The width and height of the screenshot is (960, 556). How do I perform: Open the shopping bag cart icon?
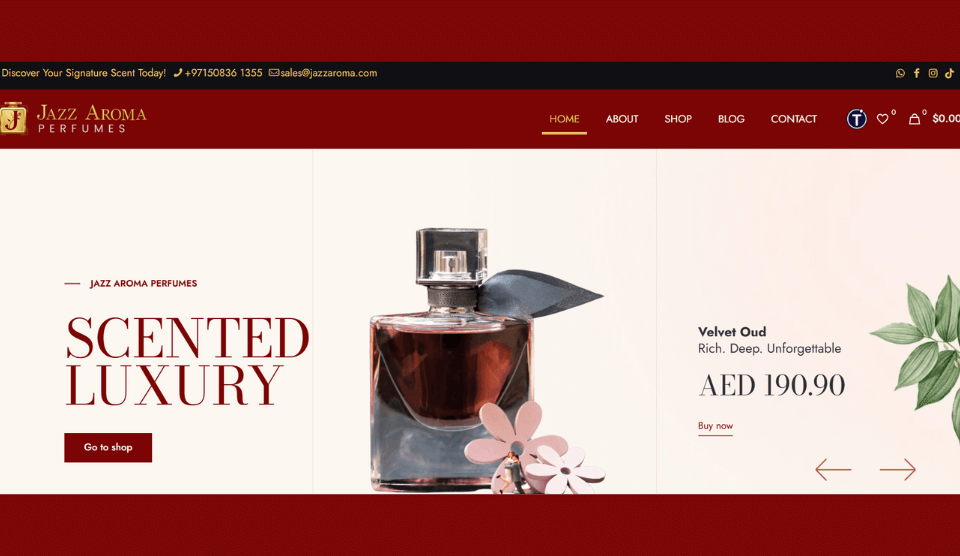[914, 119]
